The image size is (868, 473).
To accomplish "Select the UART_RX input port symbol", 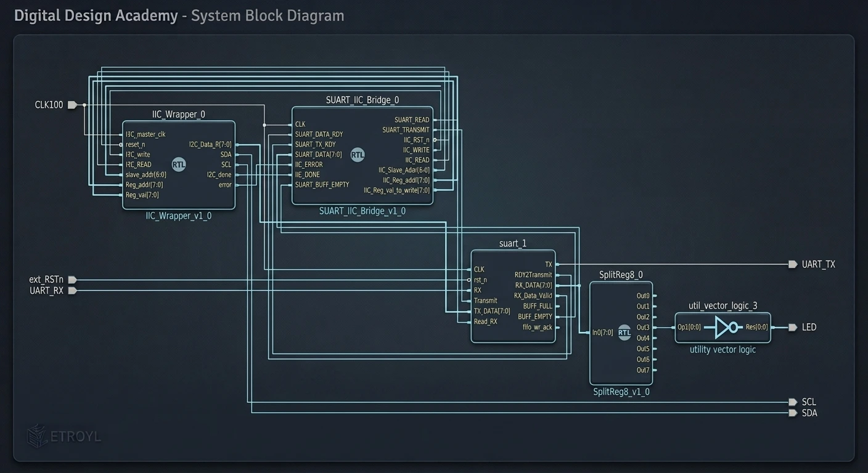I will tap(72, 290).
